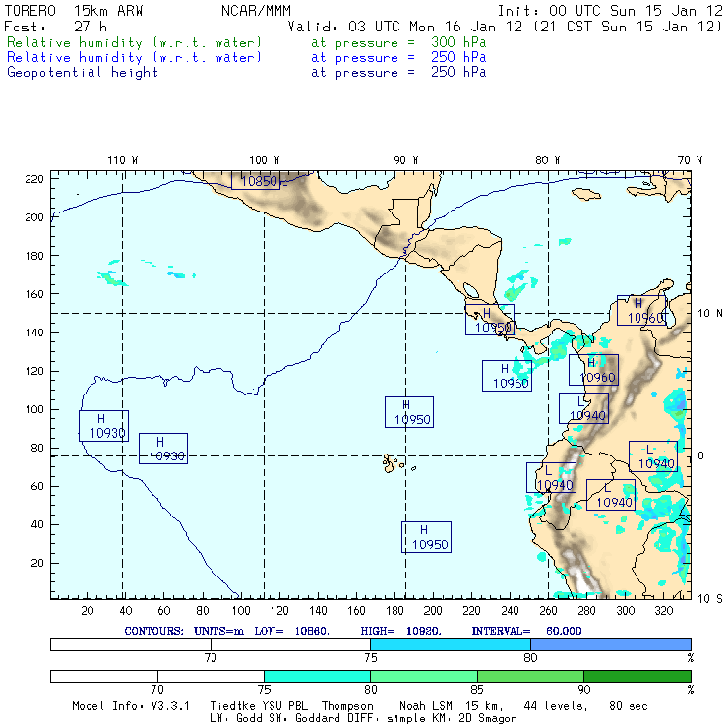Select the blue above-80 segment of the upper colorbar
This screenshot has height=728, width=728.
point(611,644)
